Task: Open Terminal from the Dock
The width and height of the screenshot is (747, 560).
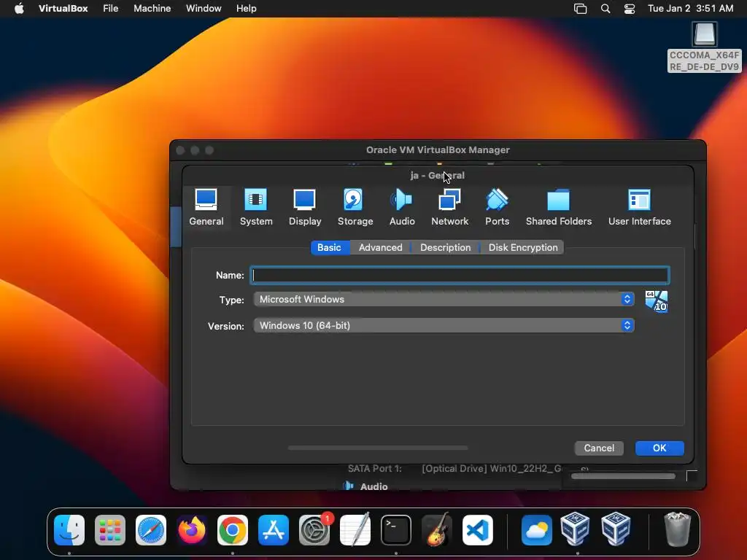Action: pyautogui.click(x=396, y=530)
